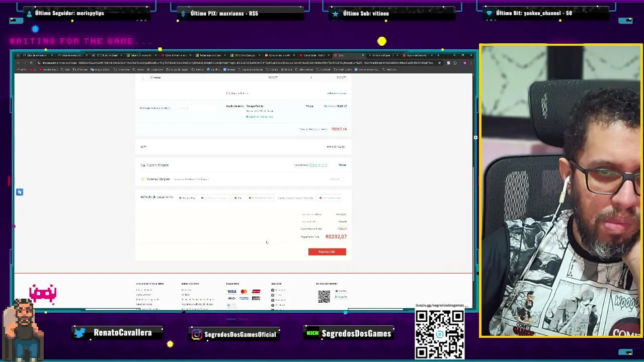Image resolution: width=644 pixels, height=362 pixels.
Task: Click the Elo card logo in footer
Action: (x=231, y=298)
